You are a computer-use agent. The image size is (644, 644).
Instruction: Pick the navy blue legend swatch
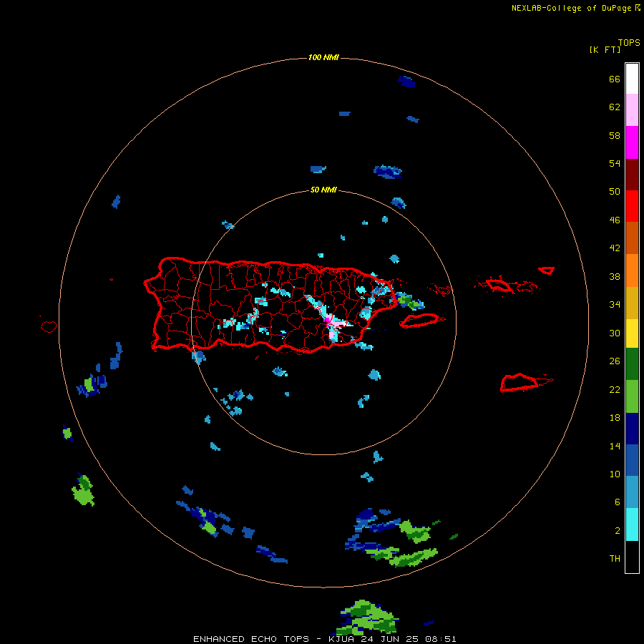632,429
